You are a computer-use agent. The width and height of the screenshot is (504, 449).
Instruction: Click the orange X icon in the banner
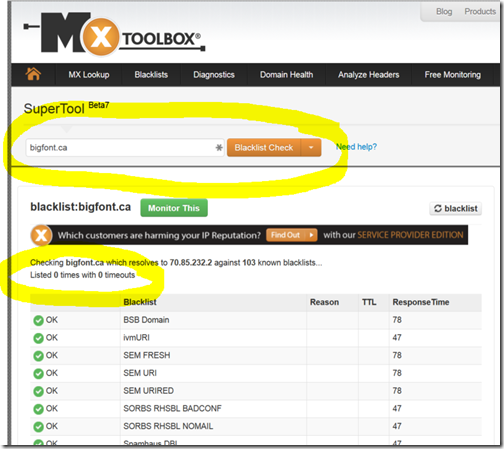point(41,235)
